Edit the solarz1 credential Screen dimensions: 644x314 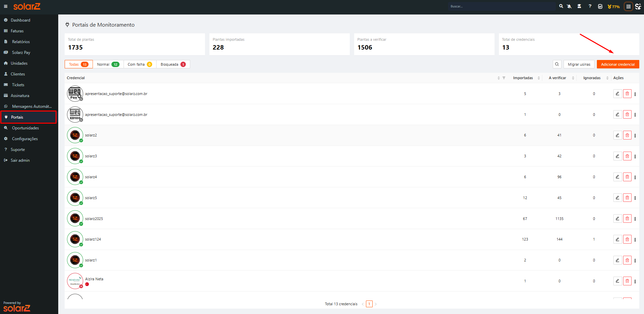tap(617, 260)
